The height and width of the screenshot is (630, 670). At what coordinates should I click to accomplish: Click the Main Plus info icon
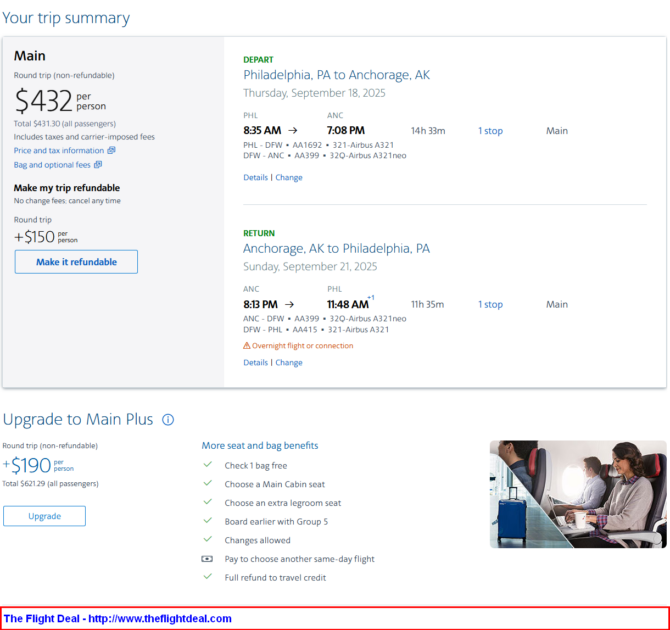(168, 420)
